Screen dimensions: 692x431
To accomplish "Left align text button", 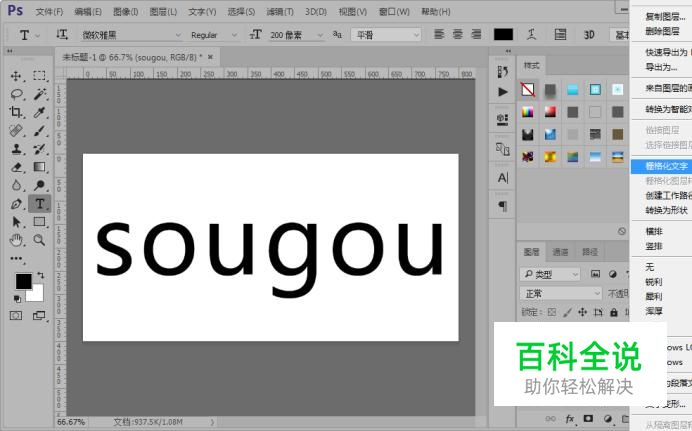I will tap(439, 34).
